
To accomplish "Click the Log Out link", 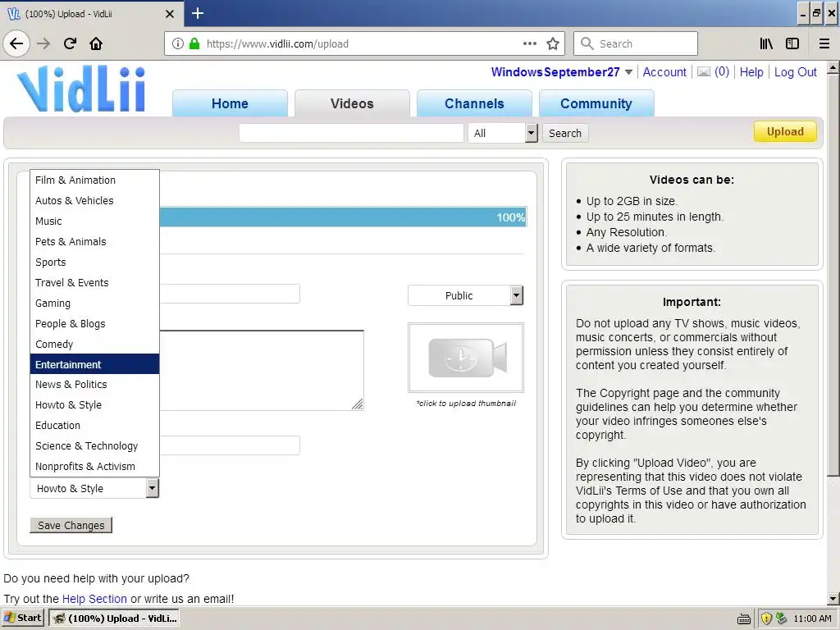I will pos(795,72).
